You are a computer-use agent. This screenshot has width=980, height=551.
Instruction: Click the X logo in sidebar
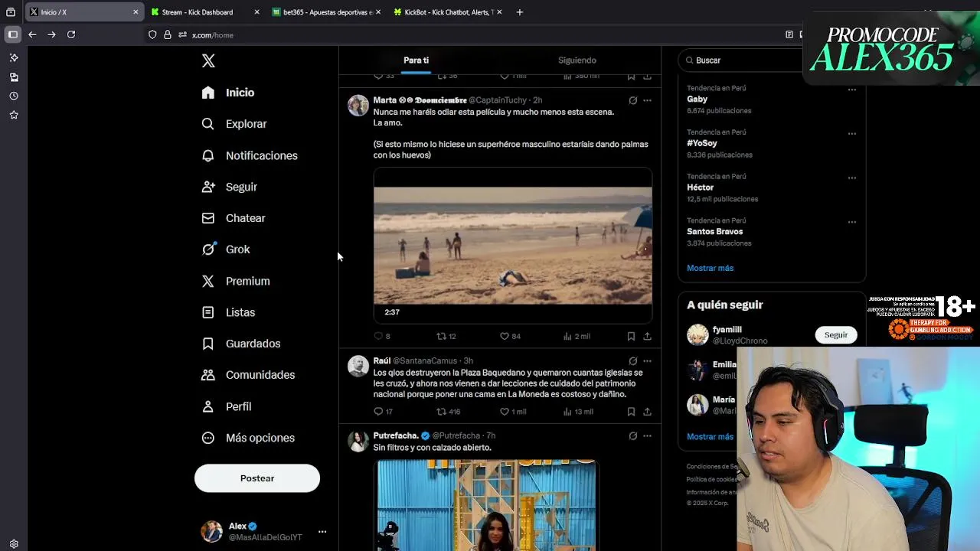point(208,61)
